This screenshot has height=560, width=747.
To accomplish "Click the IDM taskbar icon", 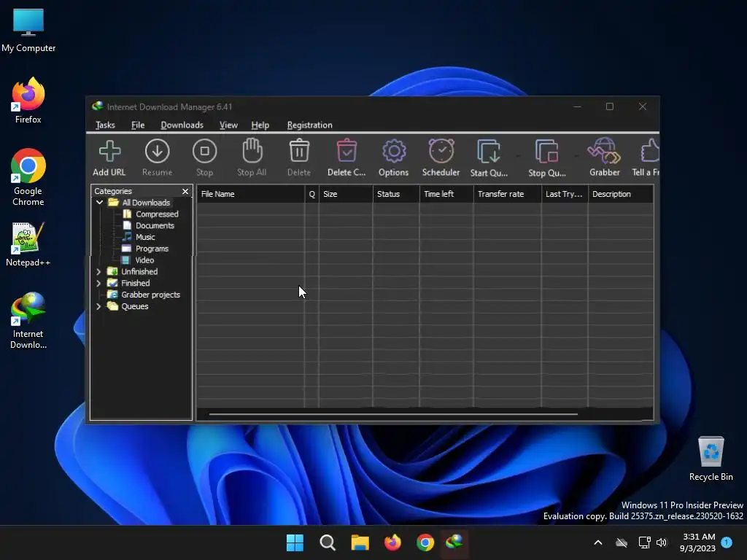I will (454, 542).
